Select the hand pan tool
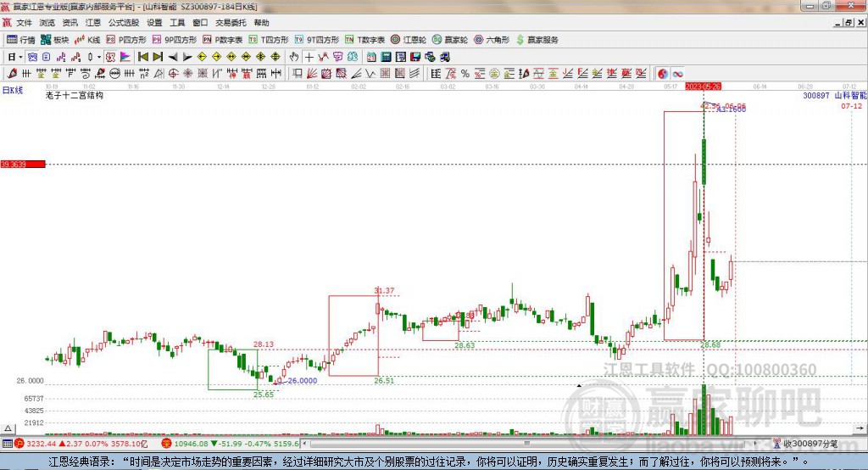This screenshot has width=868, height=470. tap(294, 57)
